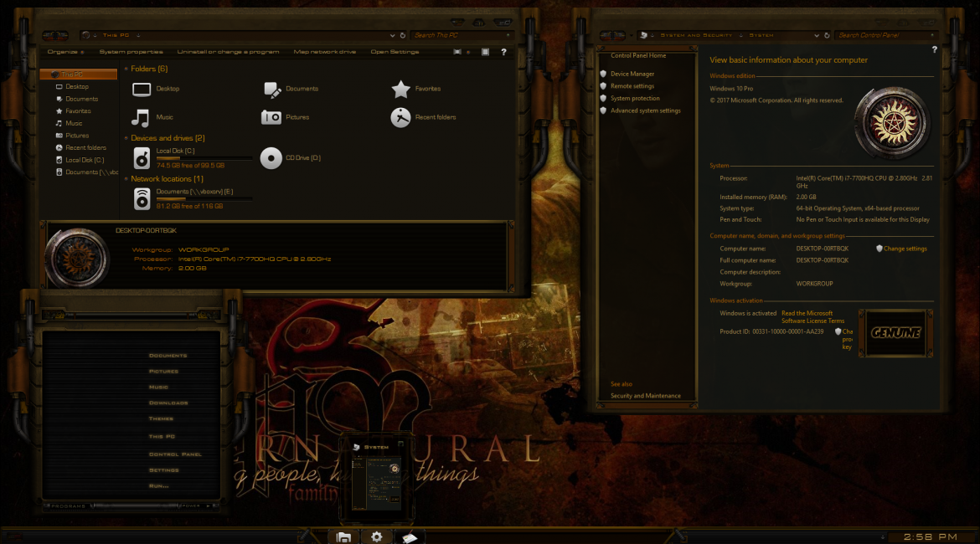The width and height of the screenshot is (980, 544).
Task: Click the shield icon beside Advanced system settings
Action: [603, 110]
